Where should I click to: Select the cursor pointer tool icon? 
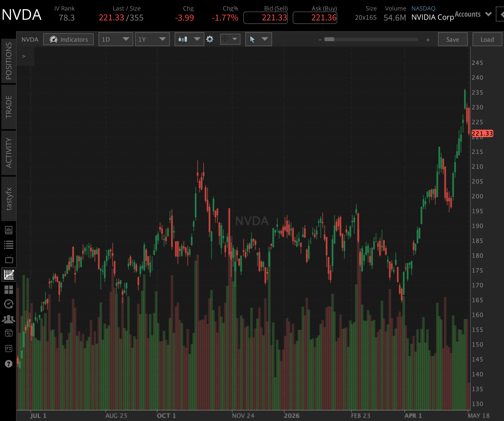tap(252, 39)
